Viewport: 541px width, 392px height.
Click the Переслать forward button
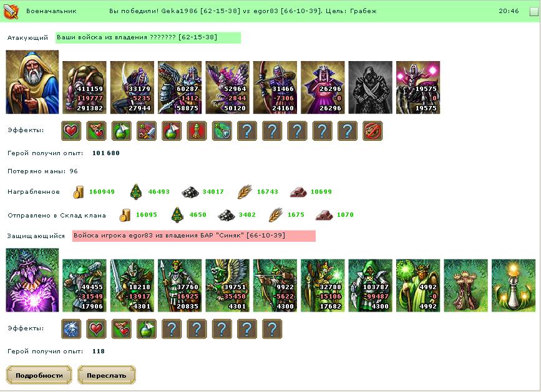(x=107, y=375)
